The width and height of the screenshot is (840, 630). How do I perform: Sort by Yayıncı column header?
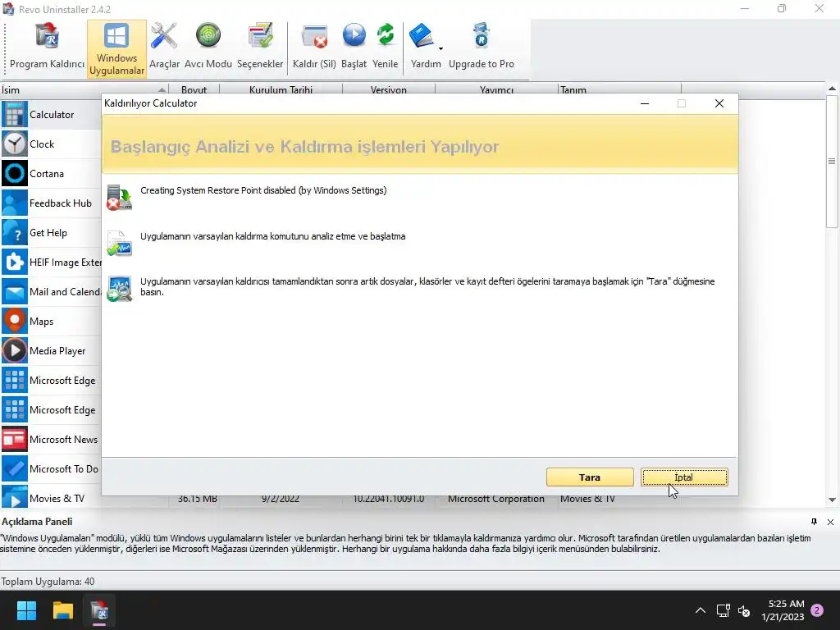pyautogui.click(x=496, y=89)
